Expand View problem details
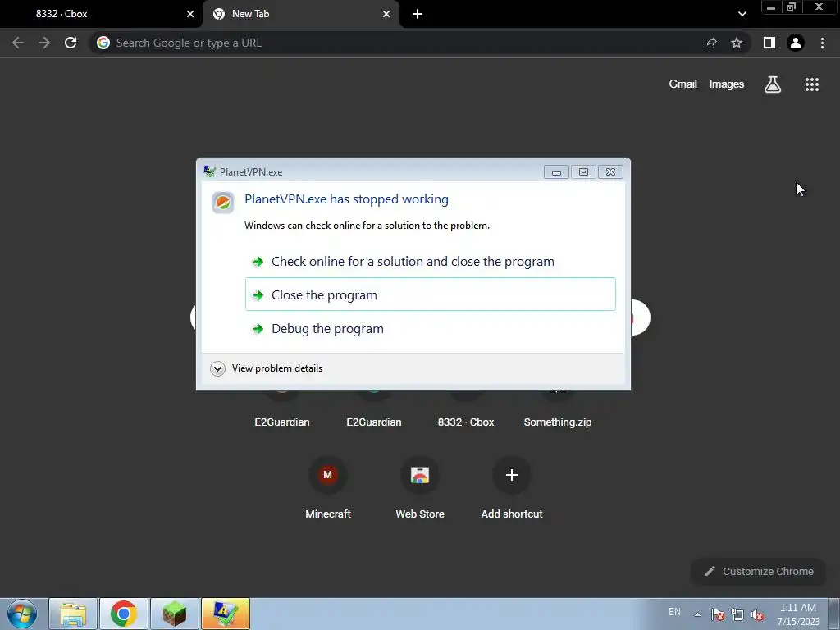Image resolution: width=840 pixels, height=630 pixels. tap(267, 368)
